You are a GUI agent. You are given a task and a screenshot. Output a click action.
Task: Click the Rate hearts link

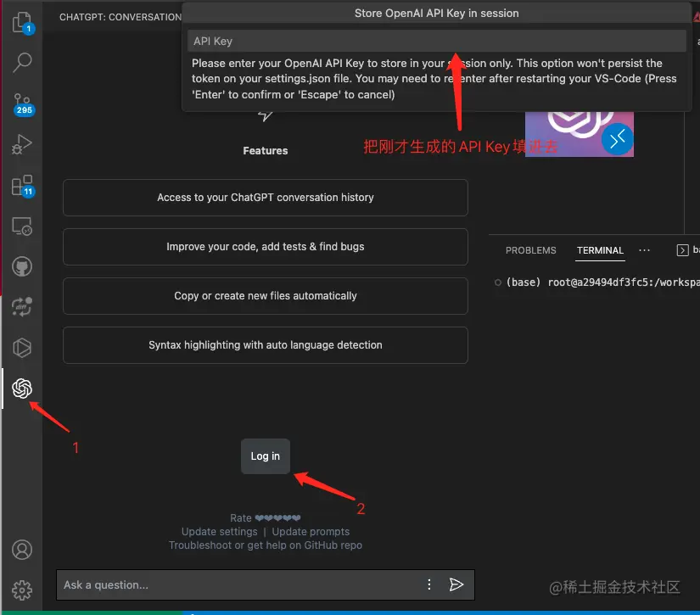click(266, 517)
